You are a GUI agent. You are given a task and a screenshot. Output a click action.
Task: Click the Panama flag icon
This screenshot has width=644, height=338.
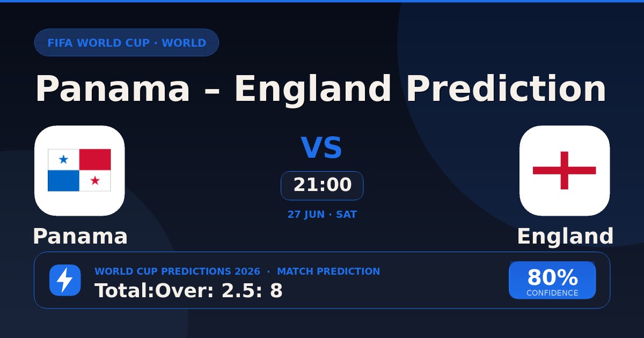click(79, 170)
